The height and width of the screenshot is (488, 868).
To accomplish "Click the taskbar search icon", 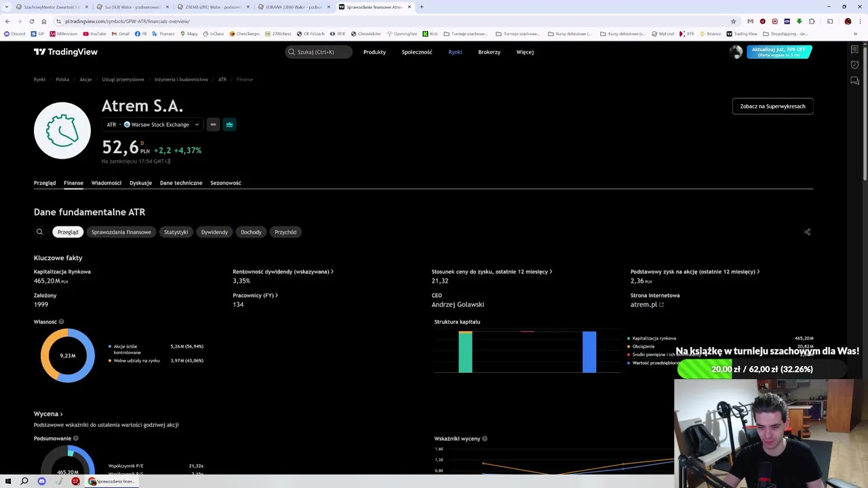I will point(24,481).
